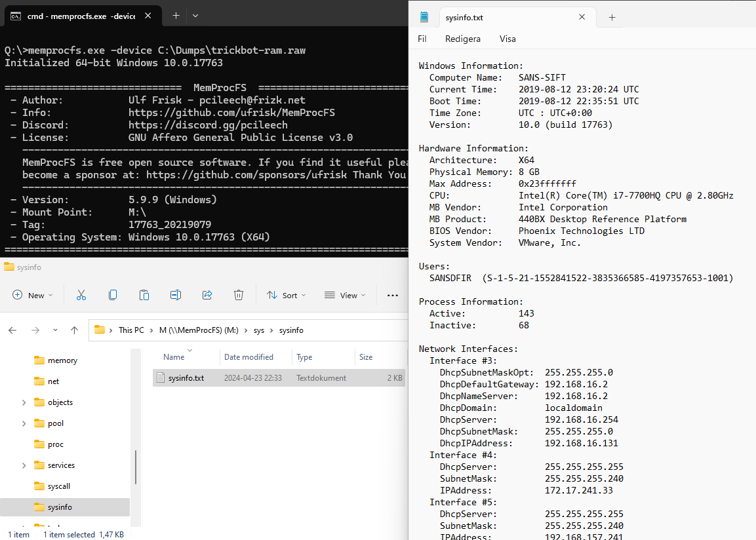
Task: Open the Visa menu in Notepad
Action: 507,39
